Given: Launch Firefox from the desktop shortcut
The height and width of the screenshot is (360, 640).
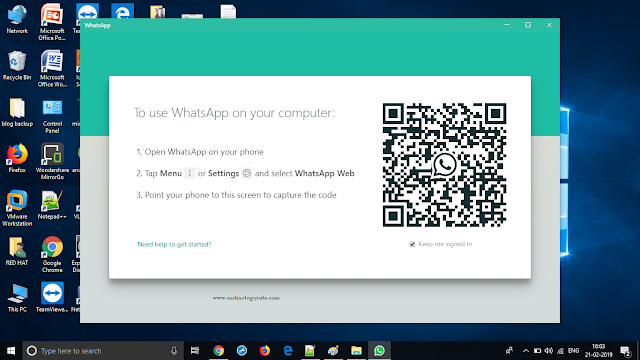Looking at the screenshot, I should tap(17, 158).
